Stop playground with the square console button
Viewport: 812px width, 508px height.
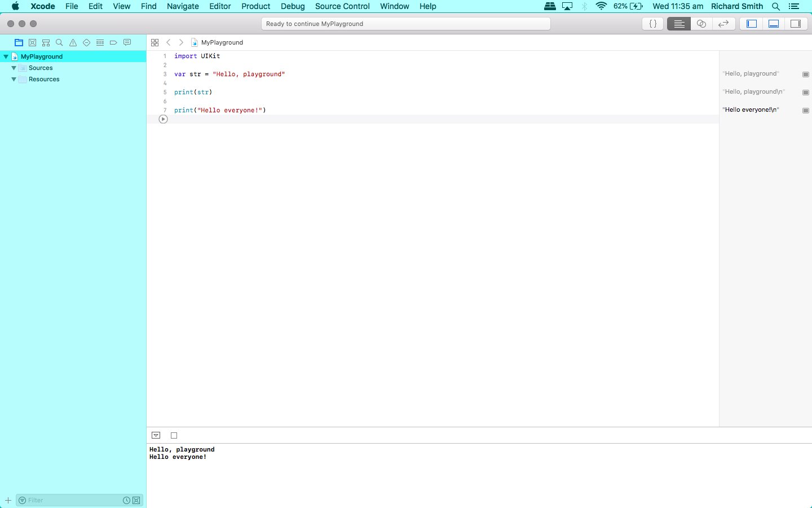[x=174, y=435]
